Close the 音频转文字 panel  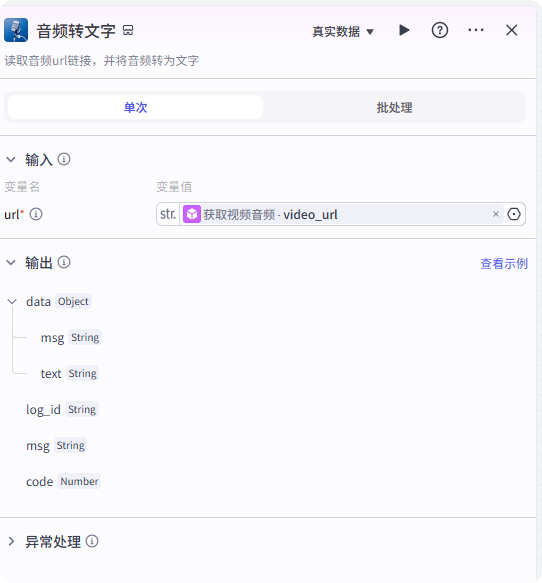tap(512, 30)
